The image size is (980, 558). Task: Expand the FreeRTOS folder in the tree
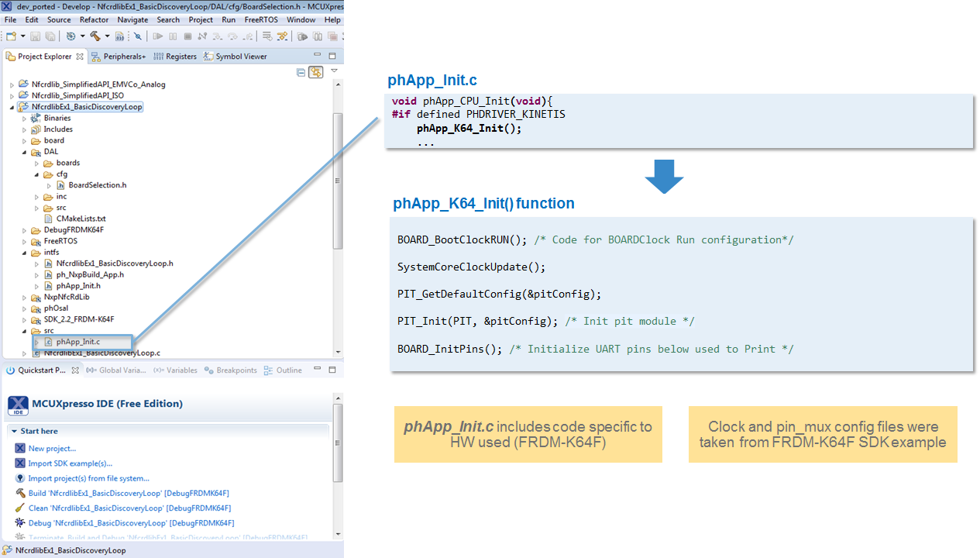24,241
